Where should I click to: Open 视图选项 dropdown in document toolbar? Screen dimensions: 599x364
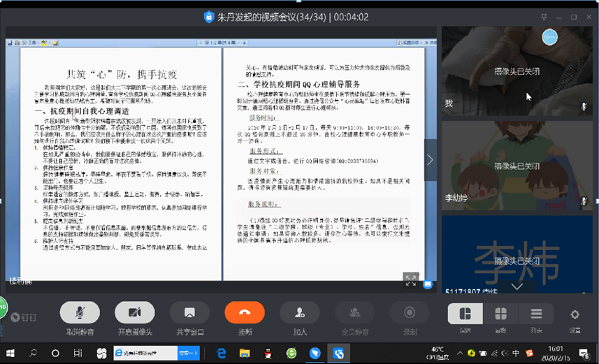coord(410,43)
